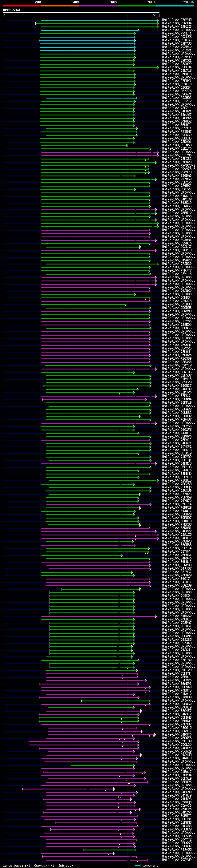Select hit label UniRef100_Q9FYW5

tap(177, 43)
